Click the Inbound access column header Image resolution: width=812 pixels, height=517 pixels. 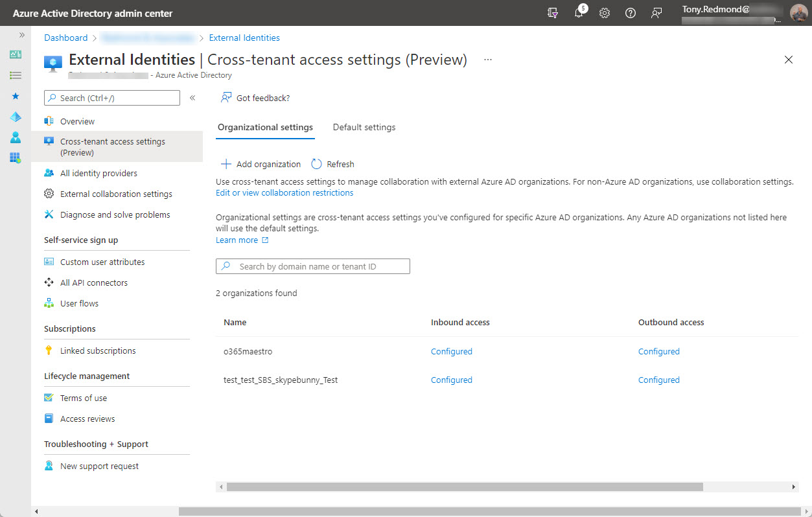tap(460, 322)
